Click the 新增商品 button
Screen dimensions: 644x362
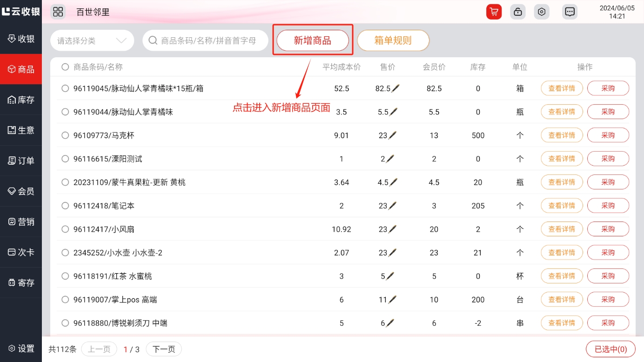[x=312, y=40]
